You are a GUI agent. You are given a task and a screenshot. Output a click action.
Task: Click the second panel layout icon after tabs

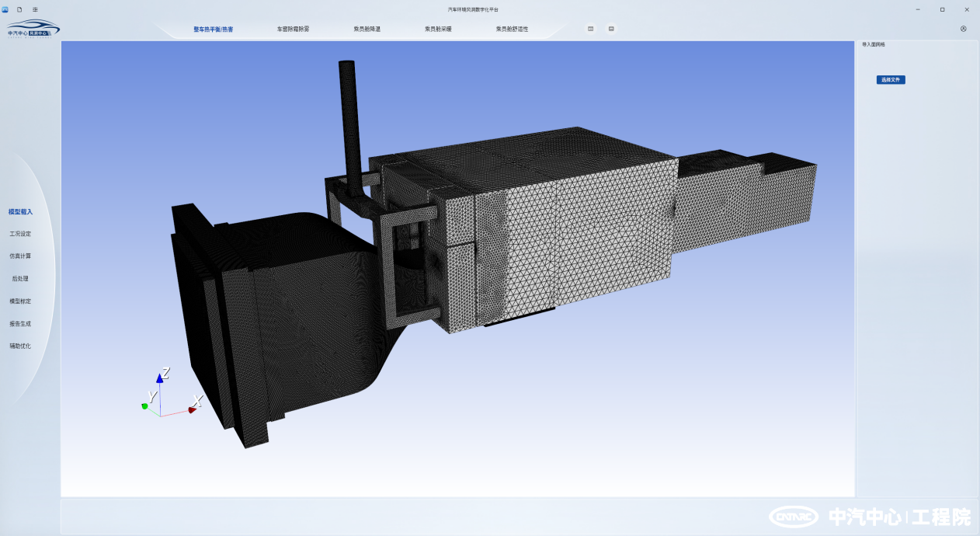tap(611, 29)
